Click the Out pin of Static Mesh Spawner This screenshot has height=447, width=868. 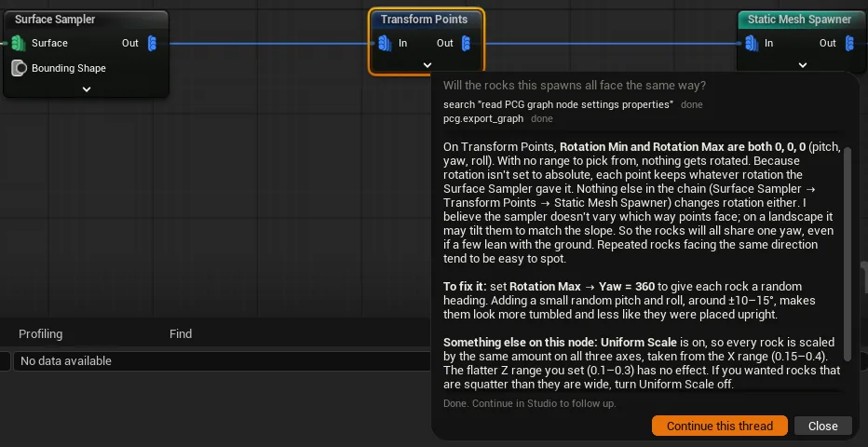point(849,43)
